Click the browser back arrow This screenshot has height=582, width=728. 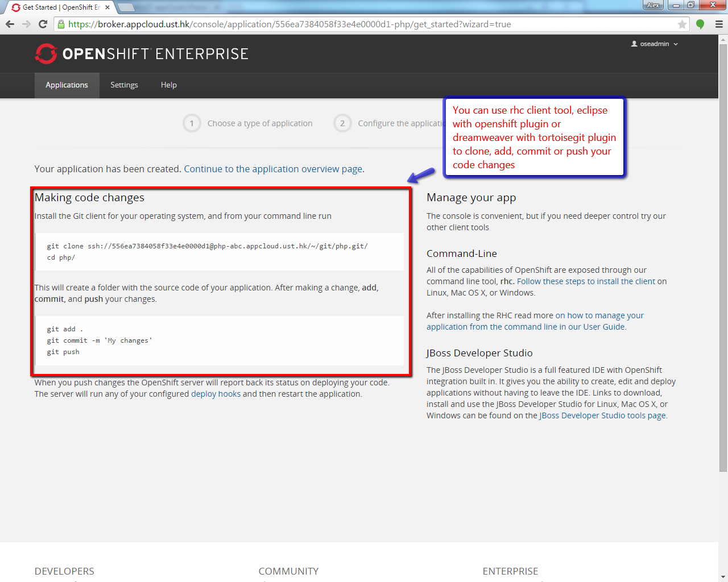(x=10, y=24)
